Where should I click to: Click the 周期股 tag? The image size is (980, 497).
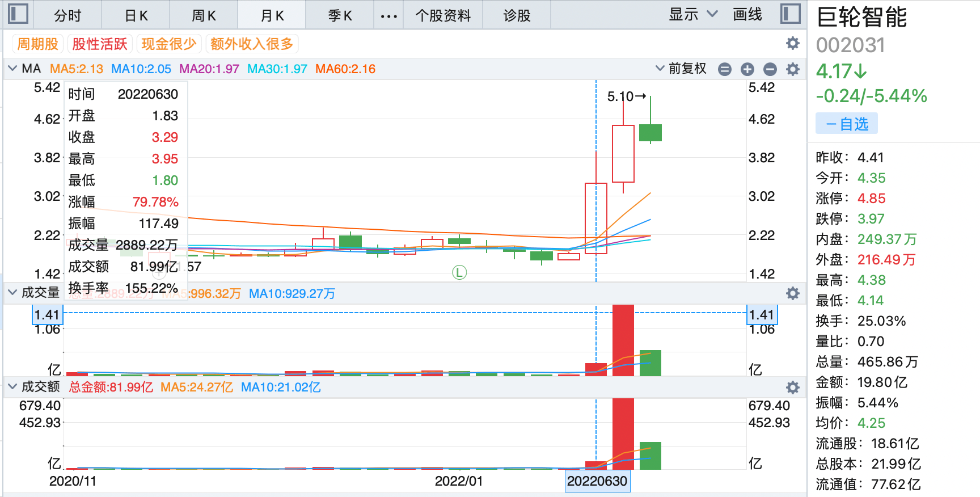point(37,44)
